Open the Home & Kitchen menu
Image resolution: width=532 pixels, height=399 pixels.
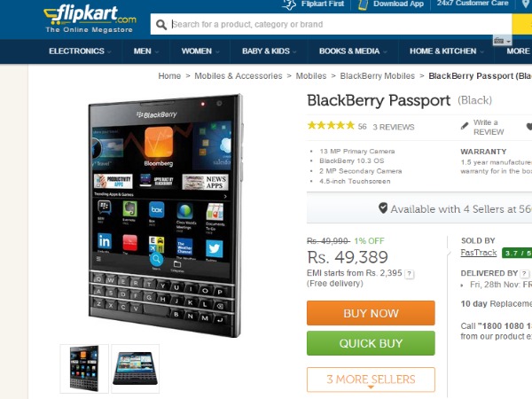[x=447, y=51]
